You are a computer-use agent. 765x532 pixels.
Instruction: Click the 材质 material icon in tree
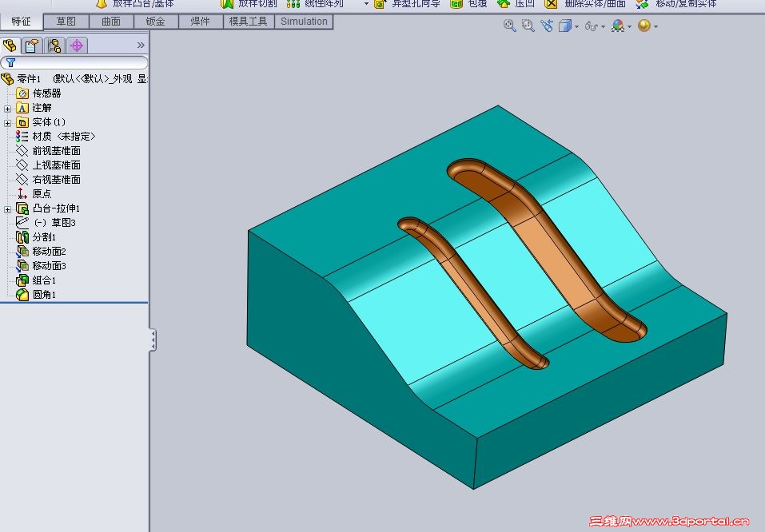22,136
